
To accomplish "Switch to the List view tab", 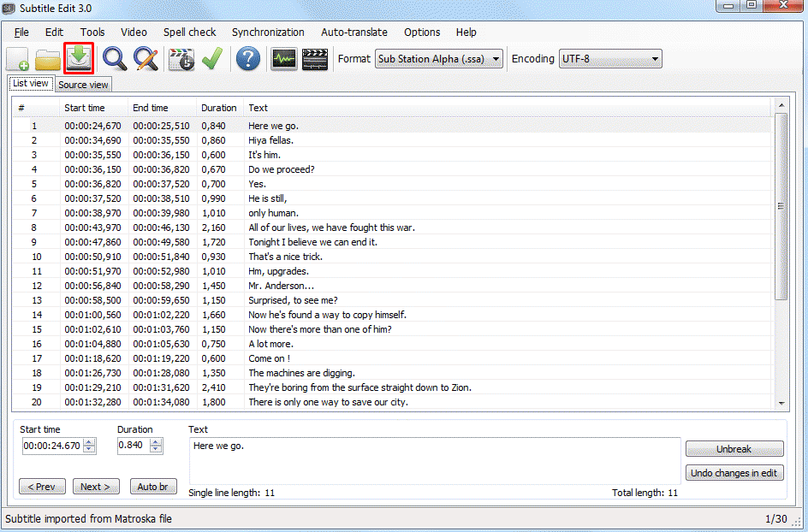I will click(x=31, y=83).
